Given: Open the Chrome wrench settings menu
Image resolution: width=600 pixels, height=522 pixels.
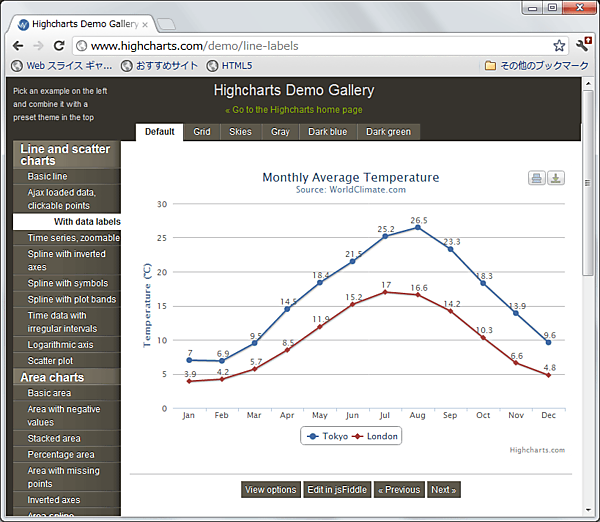Looking at the screenshot, I should (584, 46).
